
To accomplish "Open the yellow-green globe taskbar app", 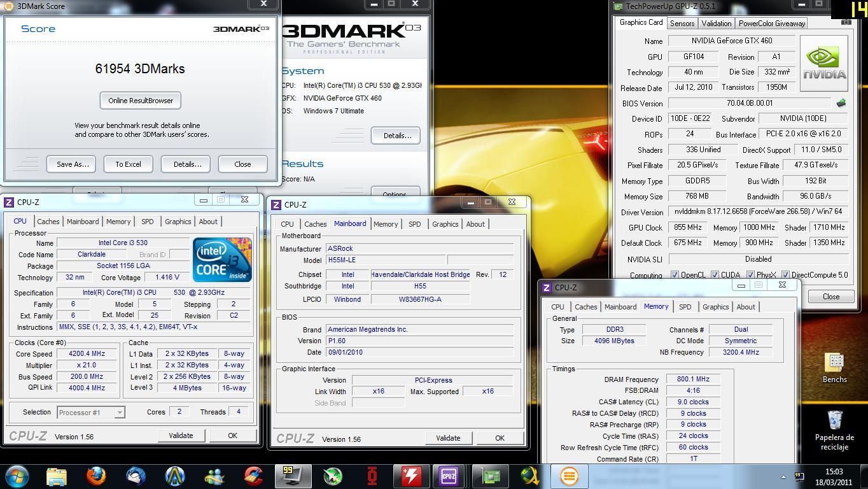I will pos(530,476).
